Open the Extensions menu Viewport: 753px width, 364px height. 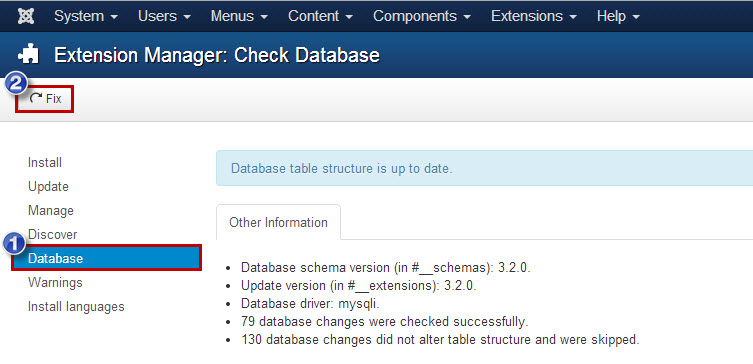coord(534,16)
